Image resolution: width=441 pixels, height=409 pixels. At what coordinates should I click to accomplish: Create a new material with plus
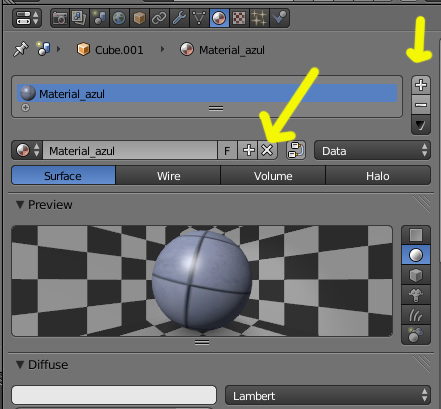tap(248, 150)
